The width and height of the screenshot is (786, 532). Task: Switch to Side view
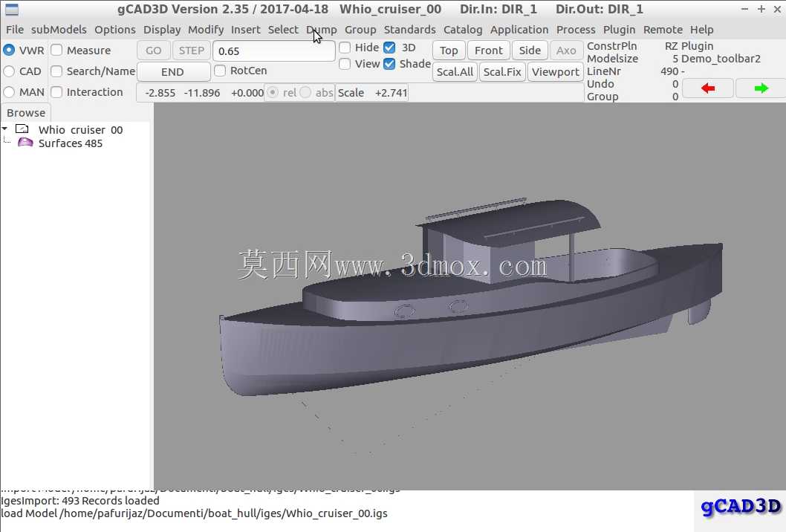pos(530,51)
